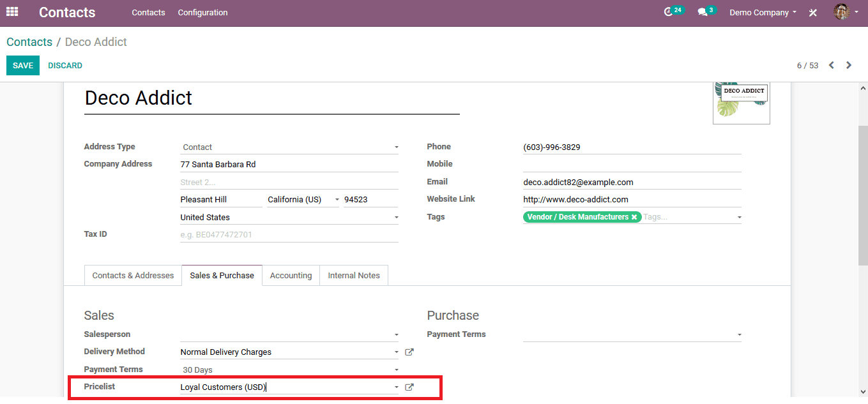The image size is (868, 404).
Task: Select the Sales & Purchase tab
Action: 222,275
